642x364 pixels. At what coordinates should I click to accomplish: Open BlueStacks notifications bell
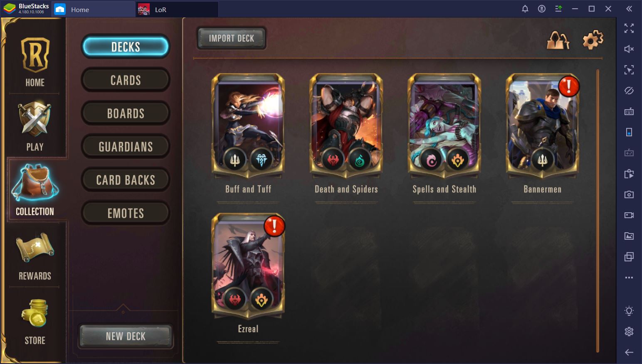[x=525, y=9]
